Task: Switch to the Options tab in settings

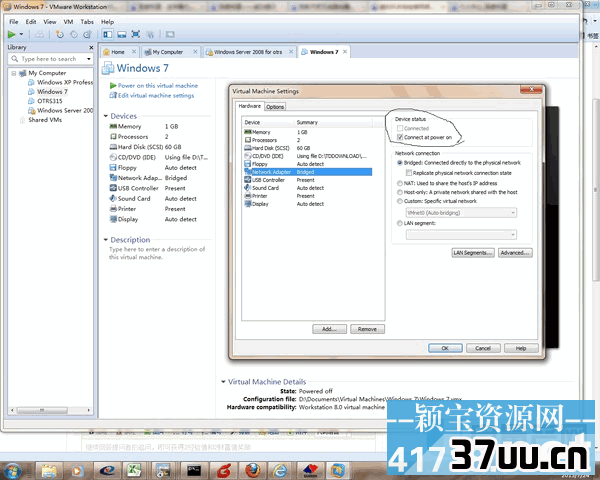Action: click(275, 107)
